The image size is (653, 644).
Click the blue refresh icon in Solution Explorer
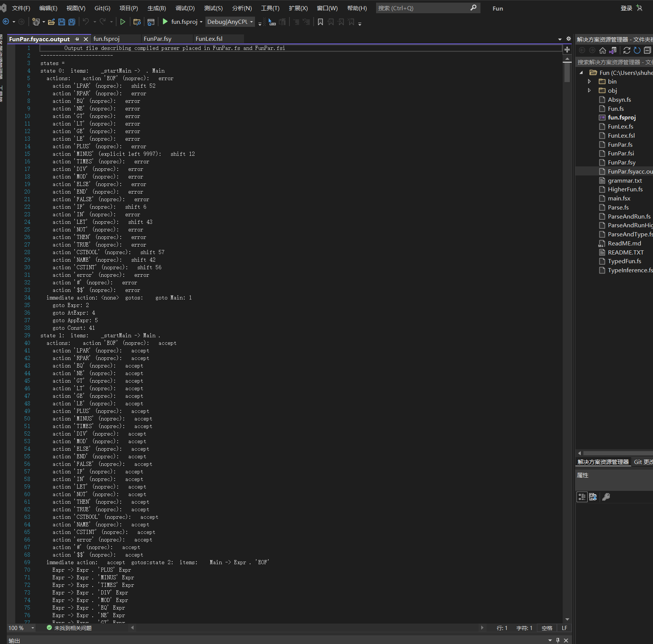[x=637, y=50]
